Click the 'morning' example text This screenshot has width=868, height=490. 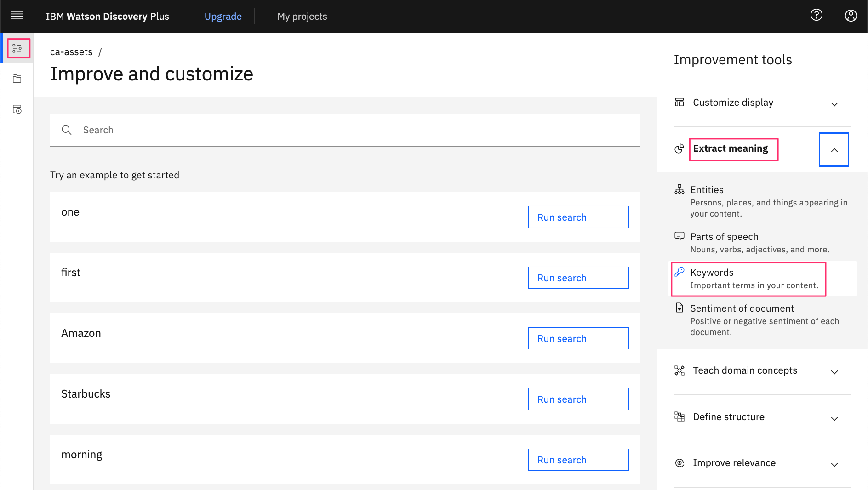tap(82, 455)
